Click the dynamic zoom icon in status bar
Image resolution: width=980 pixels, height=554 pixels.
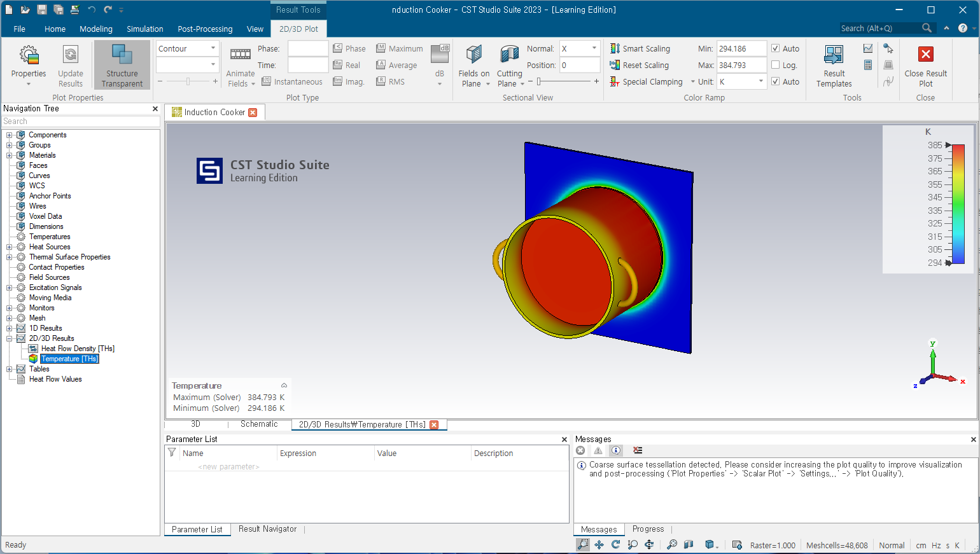coord(633,544)
